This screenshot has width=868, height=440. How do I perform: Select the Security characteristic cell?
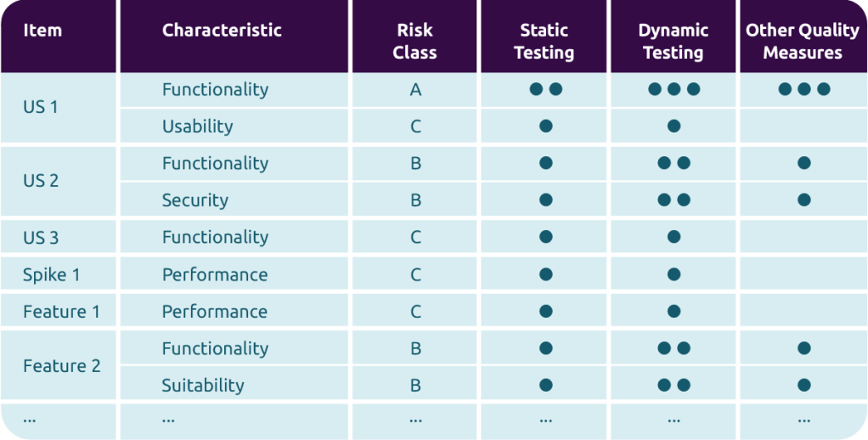click(x=194, y=200)
